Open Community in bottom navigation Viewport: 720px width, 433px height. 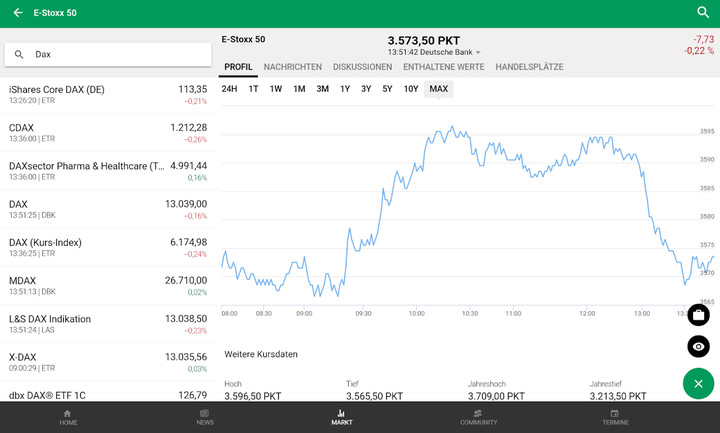[x=478, y=417]
